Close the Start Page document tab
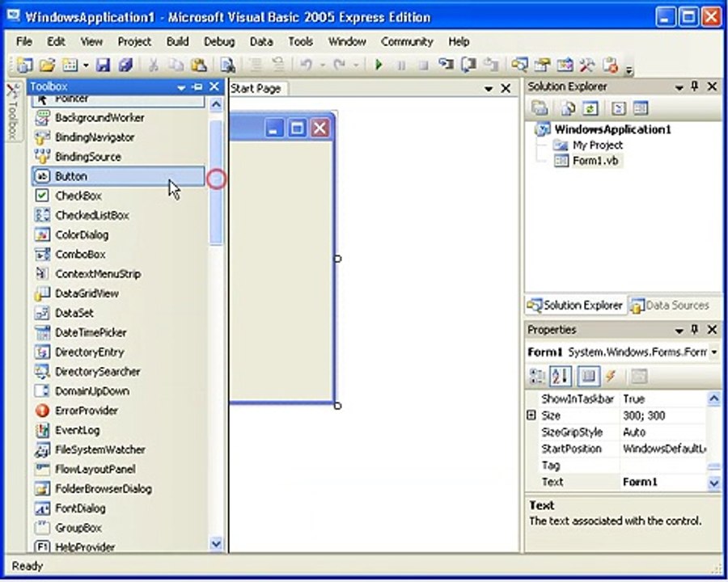 click(x=506, y=88)
